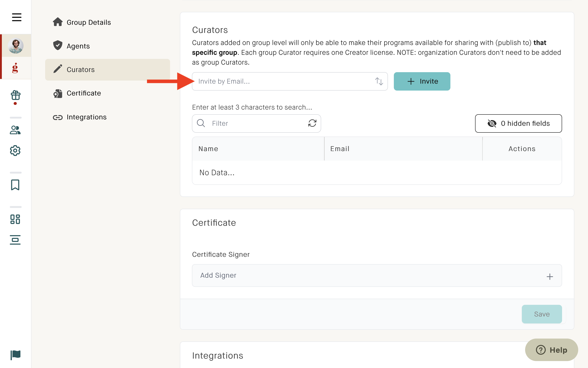Image resolution: width=588 pixels, height=368 pixels.
Task: Open the settings gear in sidebar
Action: click(15, 151)
